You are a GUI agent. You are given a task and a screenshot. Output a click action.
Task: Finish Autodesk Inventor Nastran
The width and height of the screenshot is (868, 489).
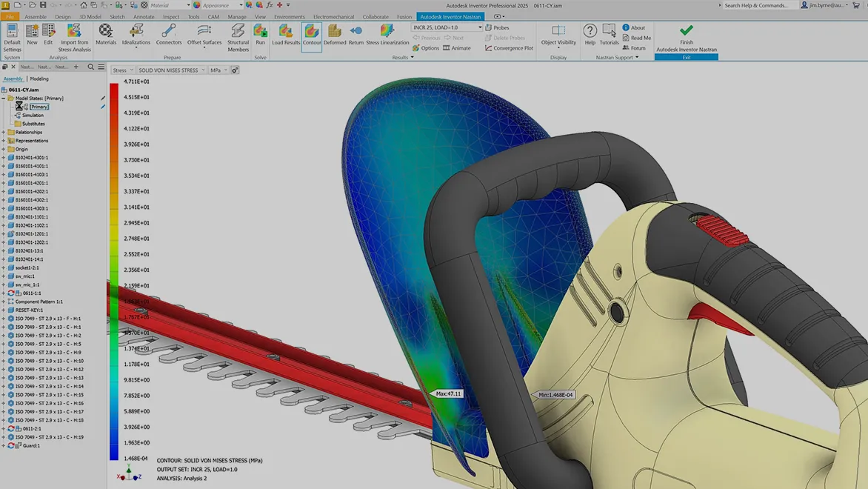(x=687, y=38)
